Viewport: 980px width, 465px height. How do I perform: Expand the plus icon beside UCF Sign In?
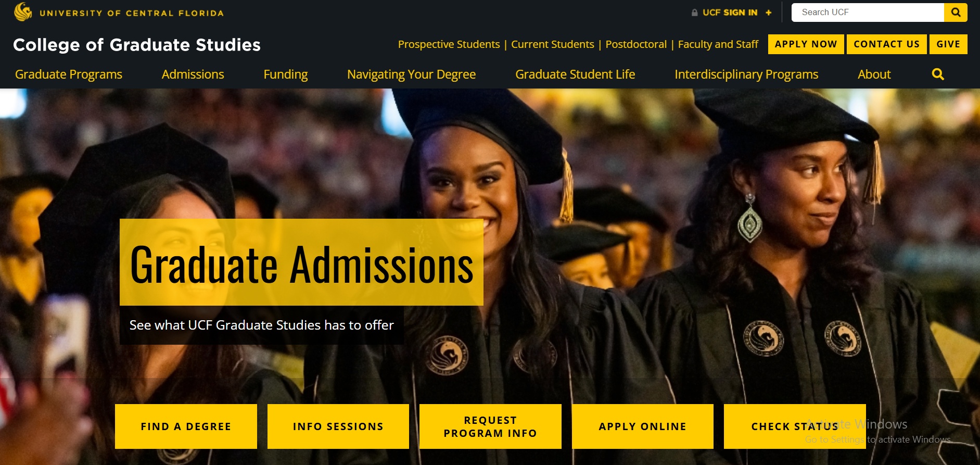point(768,12)
